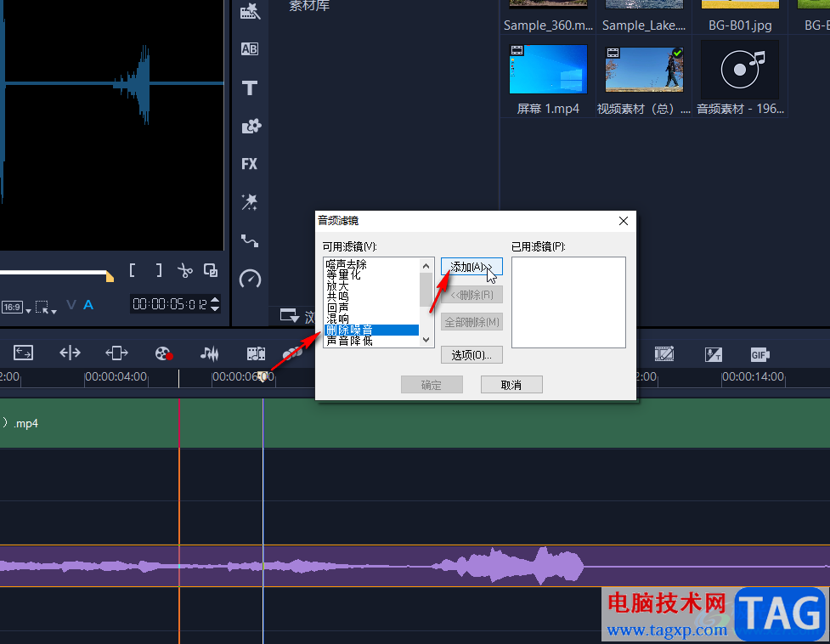
Task: Click the film strip timeline toolbar icon
Action: point(256,353)
